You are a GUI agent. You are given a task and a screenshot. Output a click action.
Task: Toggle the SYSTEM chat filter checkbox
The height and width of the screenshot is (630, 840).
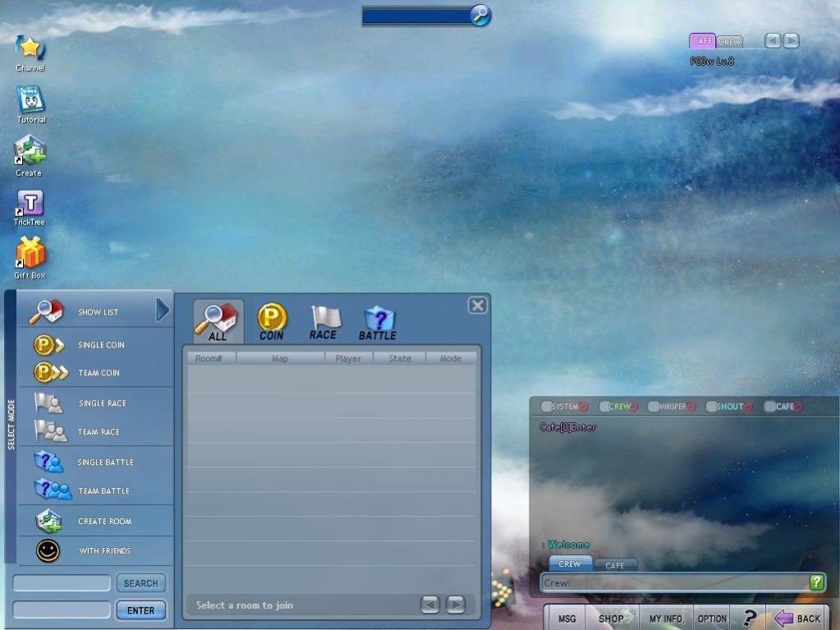pyautogui.click(x=546, y=407)
